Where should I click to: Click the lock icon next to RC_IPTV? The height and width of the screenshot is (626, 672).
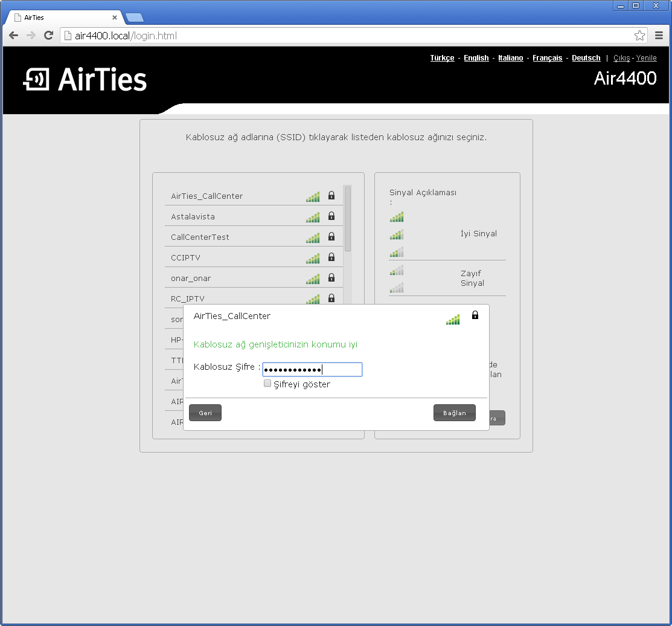click(x=331, y=298)
